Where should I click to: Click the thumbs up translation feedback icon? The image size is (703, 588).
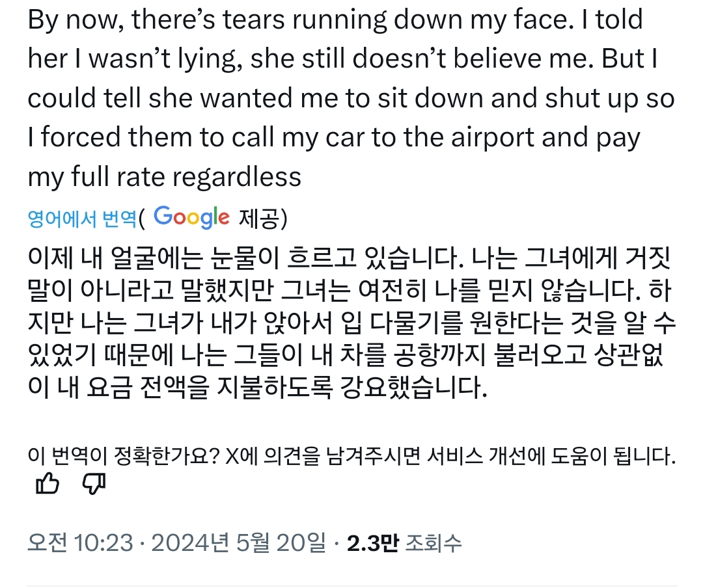click(46, 483)
